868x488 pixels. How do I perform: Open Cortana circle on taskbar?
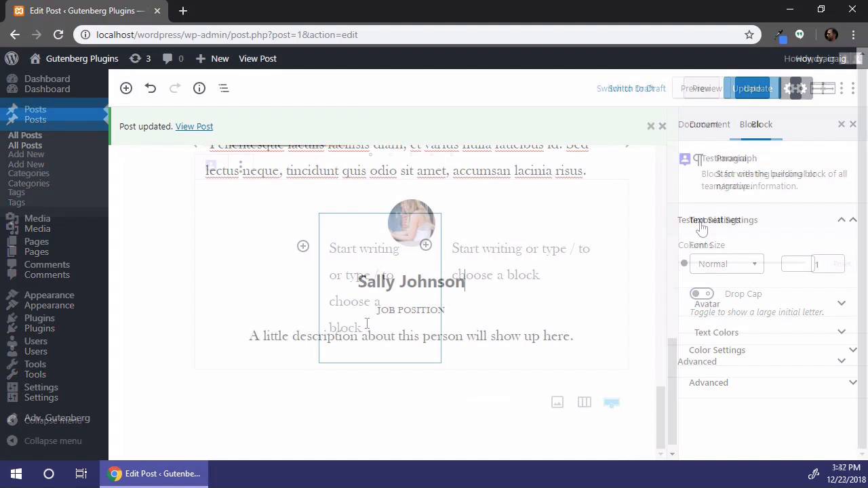(49, 474)
